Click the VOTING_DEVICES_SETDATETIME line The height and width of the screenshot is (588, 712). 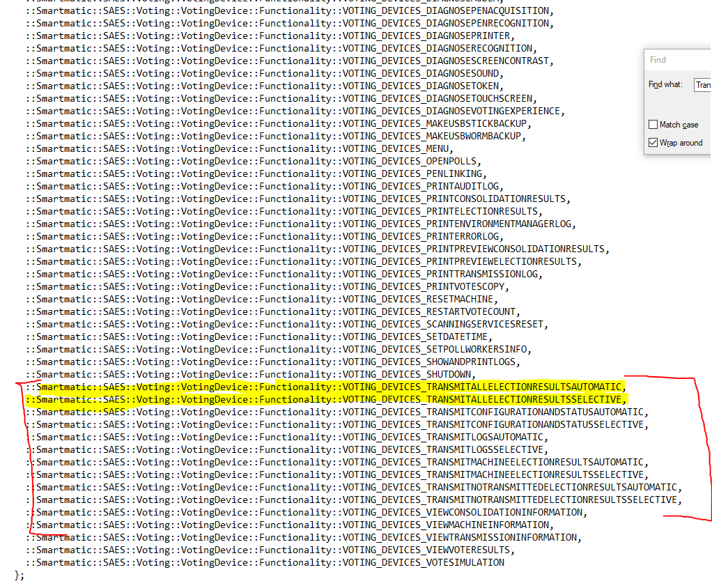pos(259,337)
